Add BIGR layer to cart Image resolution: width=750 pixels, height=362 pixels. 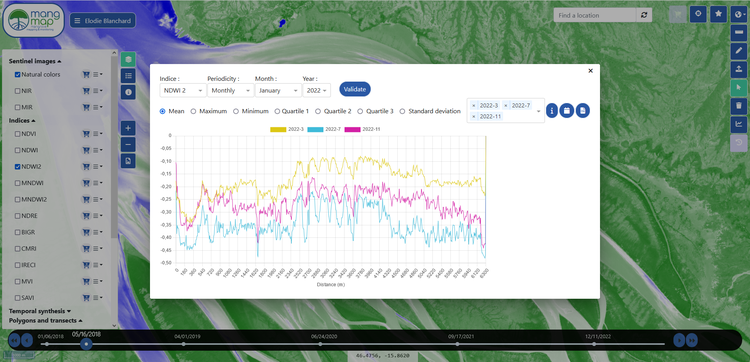click(86, 232)
